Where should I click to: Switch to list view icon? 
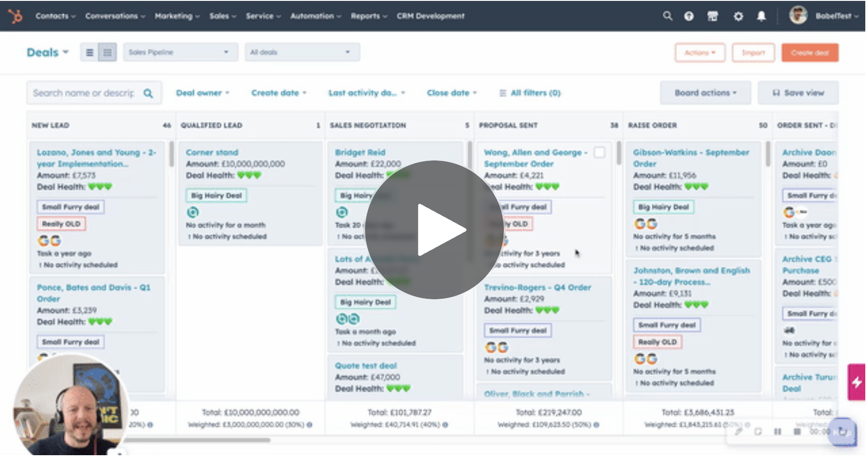pyautogui.click(x=90, y=52)
